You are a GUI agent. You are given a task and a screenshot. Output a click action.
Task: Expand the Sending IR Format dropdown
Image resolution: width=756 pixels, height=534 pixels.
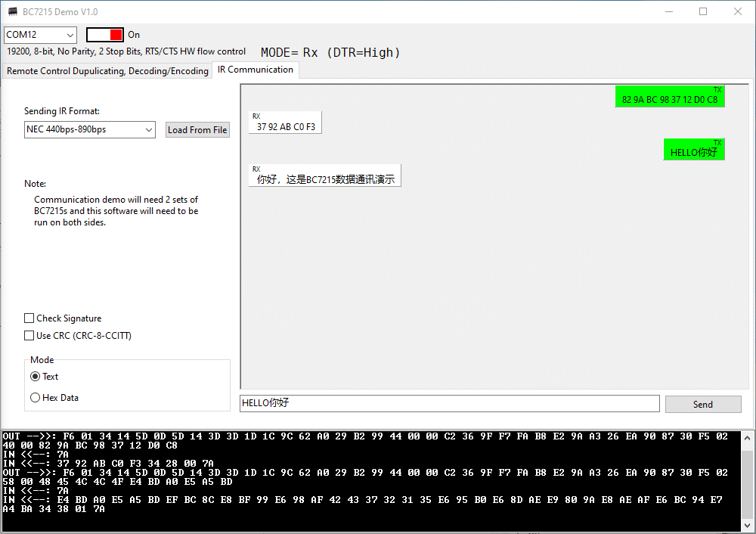90,129
